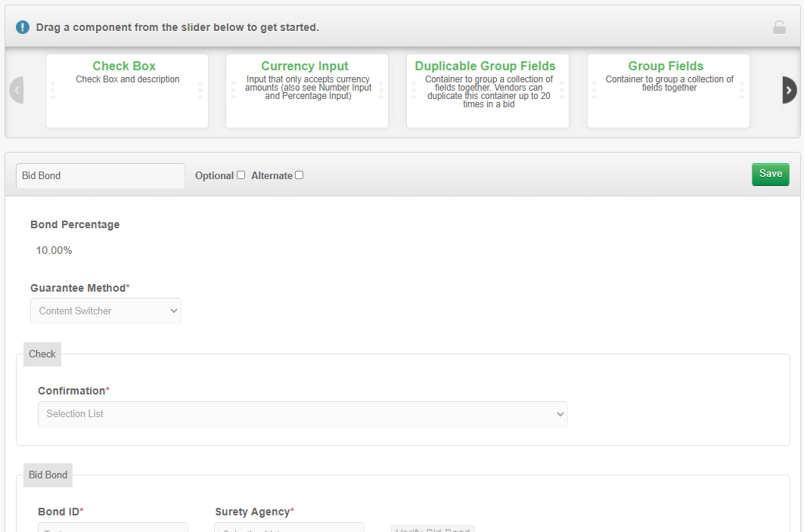The height and width of the screenshot is (532, 804).
Task: Click the Currency Input component title
Action: [x=305, y=66]
